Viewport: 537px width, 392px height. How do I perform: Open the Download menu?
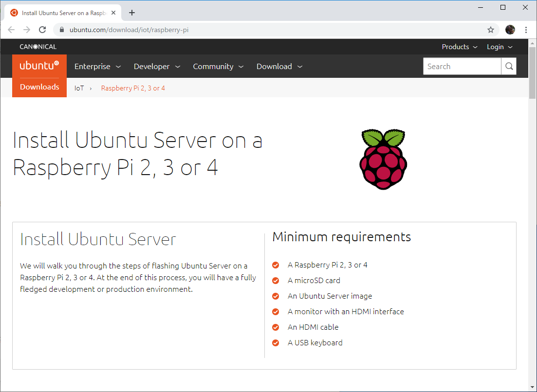[x=279, y=66]
